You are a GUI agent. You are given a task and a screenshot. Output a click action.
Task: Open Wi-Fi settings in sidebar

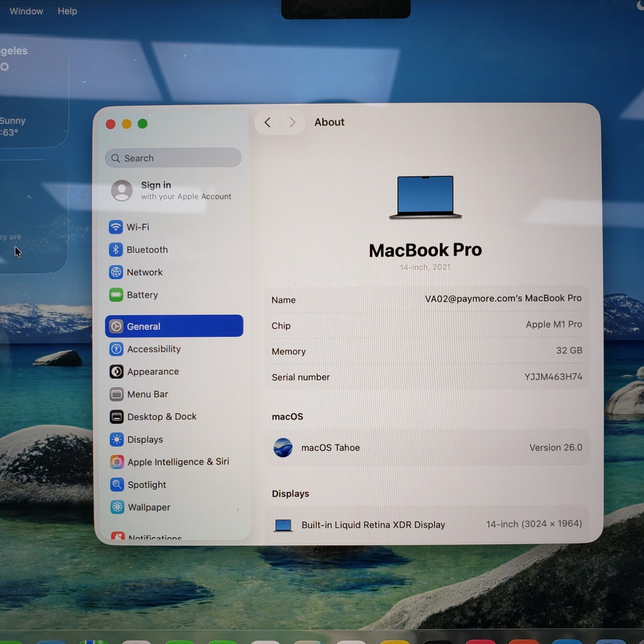137,227
